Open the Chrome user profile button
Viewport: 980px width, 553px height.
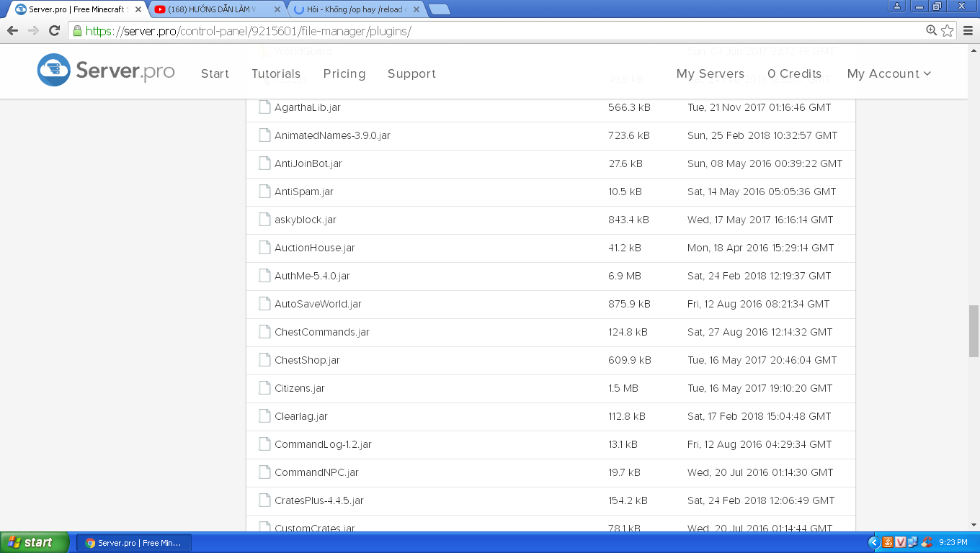[x=897, y=6]
